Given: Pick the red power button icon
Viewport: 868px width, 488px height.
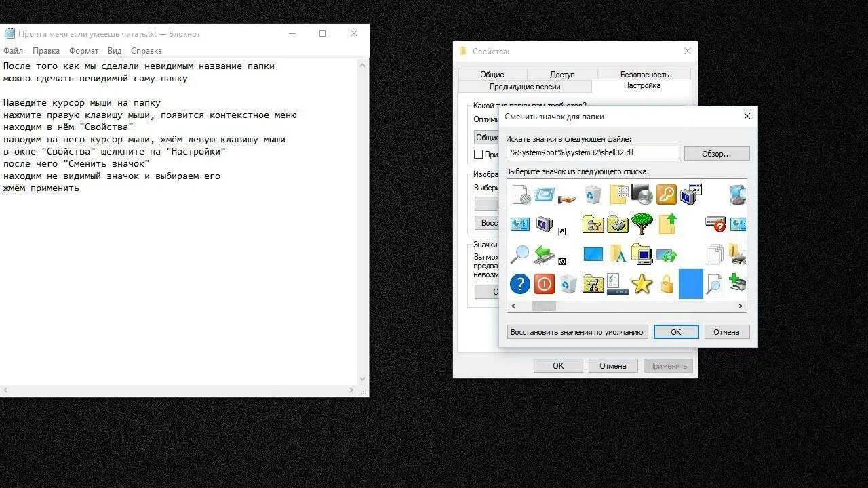Looking at the screenshot, I should point(545,283).
